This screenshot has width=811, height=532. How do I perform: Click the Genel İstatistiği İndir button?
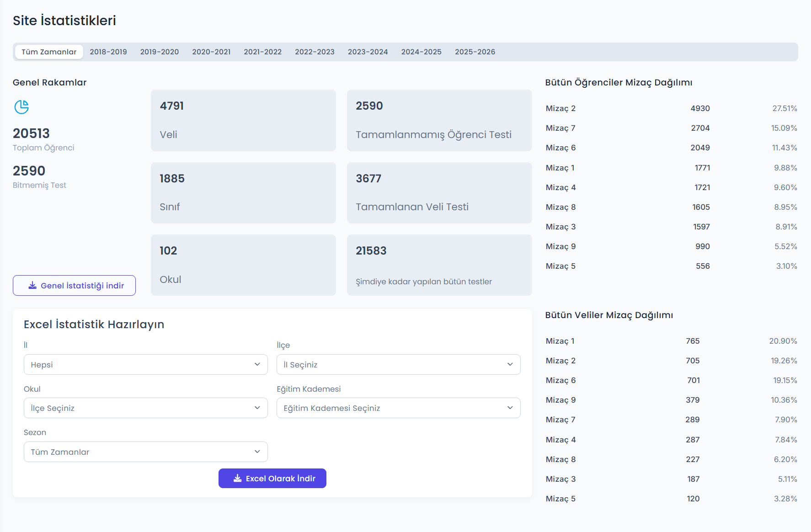[x=74, y=285]
